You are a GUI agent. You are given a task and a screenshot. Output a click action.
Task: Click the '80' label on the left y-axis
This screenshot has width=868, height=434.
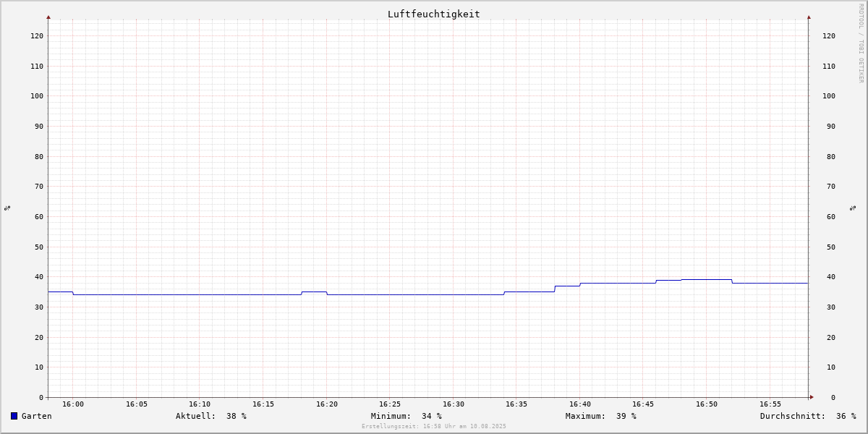tap(39, 156)
